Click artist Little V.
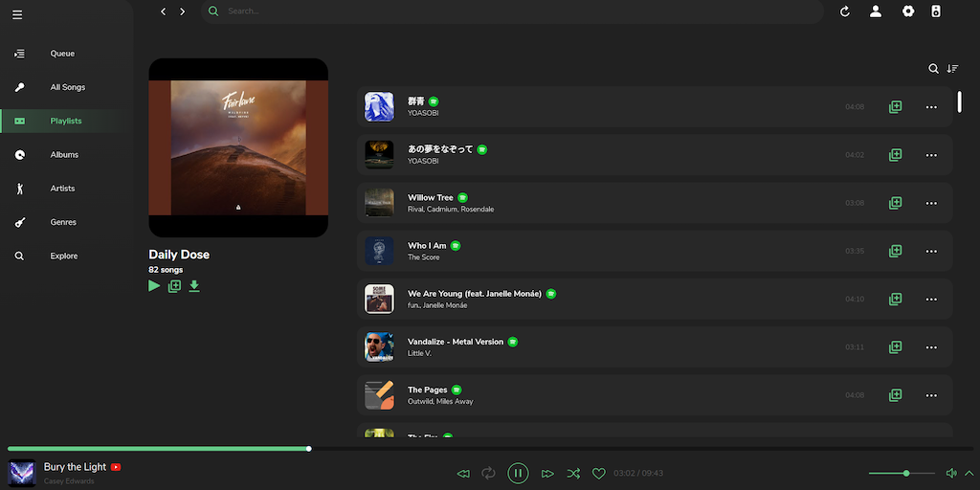Screen dimensions: 980x490 pos(419,354)
